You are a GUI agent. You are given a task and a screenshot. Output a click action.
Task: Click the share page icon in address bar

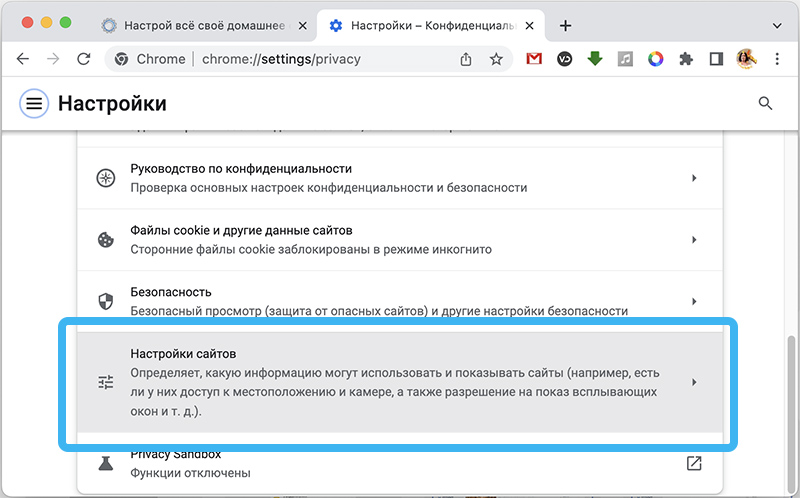point(466,59)
